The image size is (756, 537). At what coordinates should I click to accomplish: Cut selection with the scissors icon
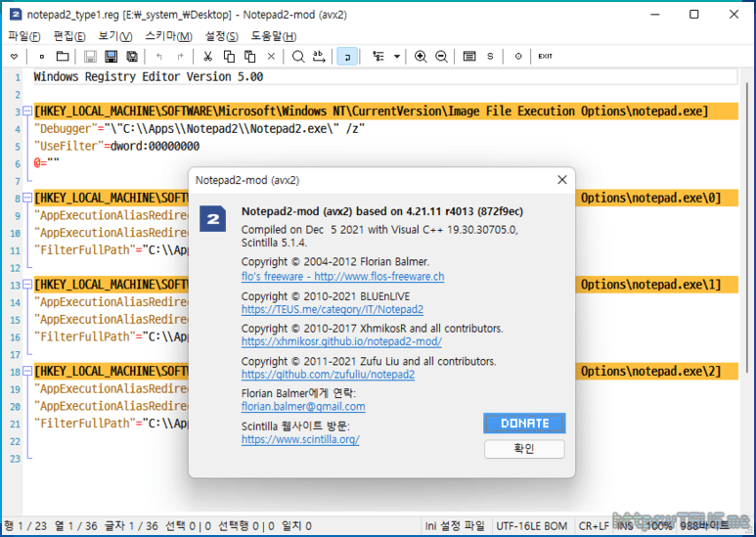click(207, 57)
